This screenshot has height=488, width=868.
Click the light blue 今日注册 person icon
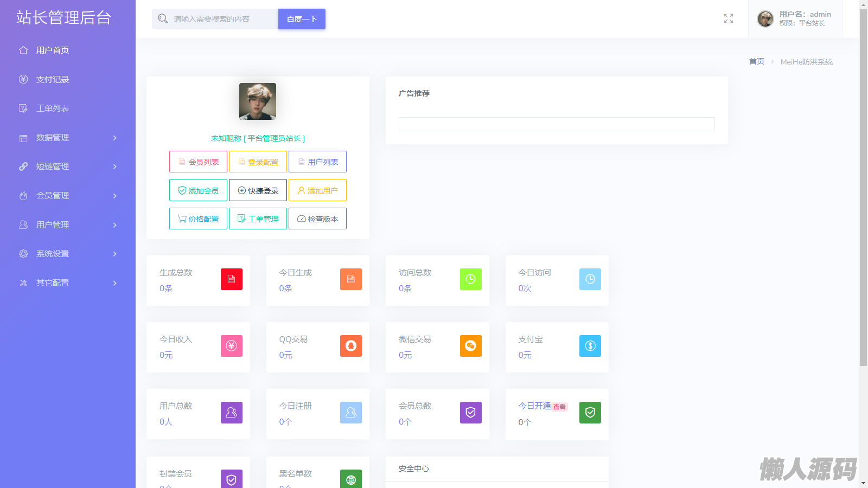(351, 413)
